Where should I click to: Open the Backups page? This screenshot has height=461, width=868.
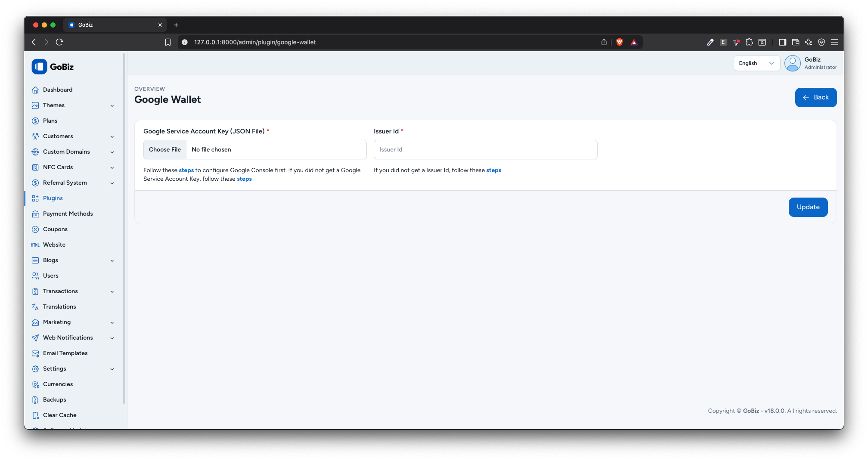(x=54, y=399)
